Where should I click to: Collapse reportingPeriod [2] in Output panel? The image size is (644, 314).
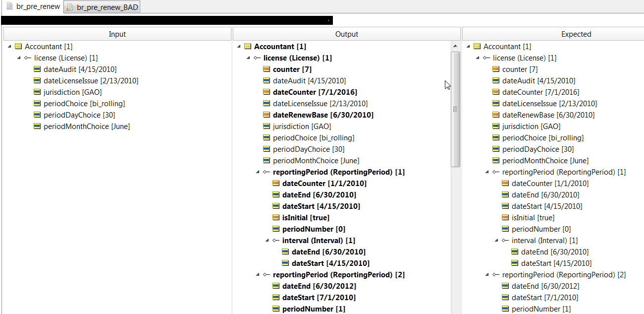click(x=258, y=275)
